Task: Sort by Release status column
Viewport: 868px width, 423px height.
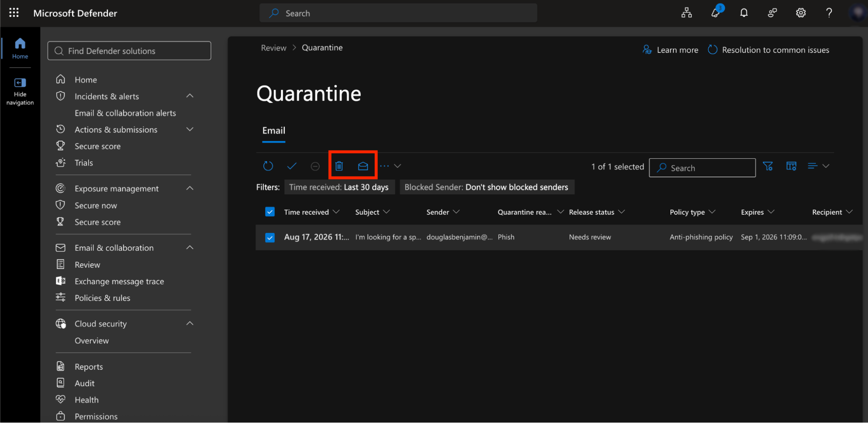Action: coord(597,212)
